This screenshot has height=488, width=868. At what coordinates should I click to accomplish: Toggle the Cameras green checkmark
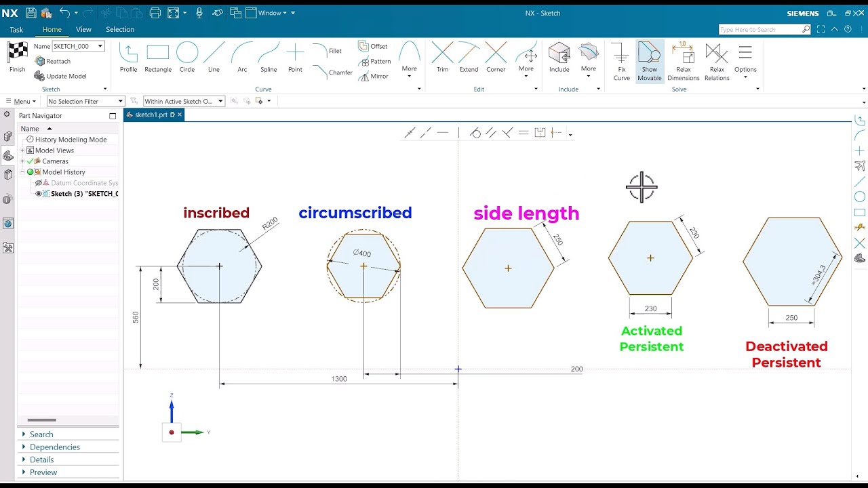pos(30,161)
